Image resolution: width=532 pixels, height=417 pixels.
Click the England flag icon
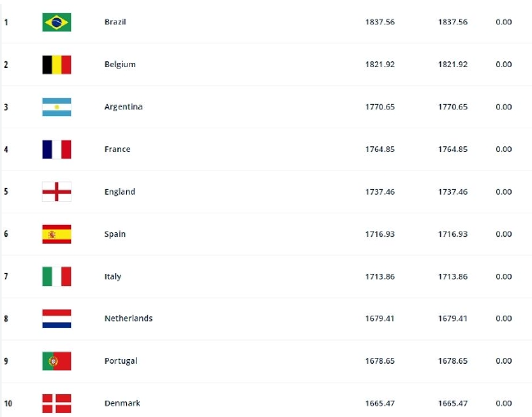pos(56,192)
